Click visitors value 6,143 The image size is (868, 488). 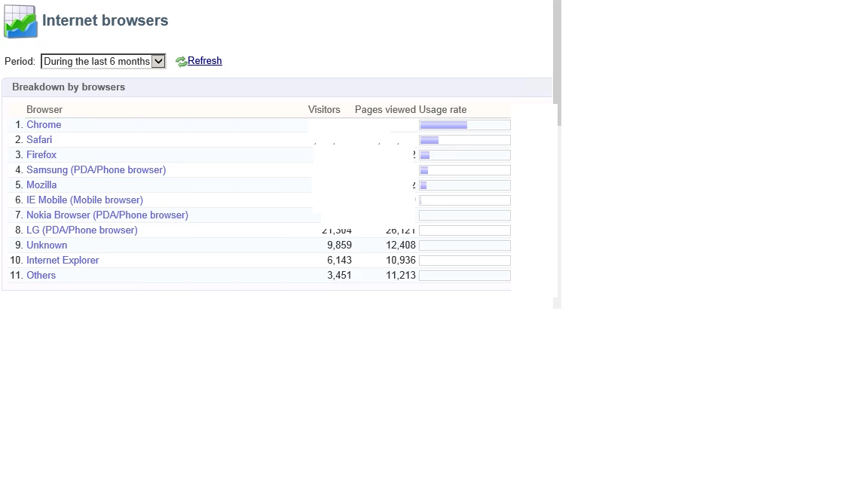click(339, 260)
